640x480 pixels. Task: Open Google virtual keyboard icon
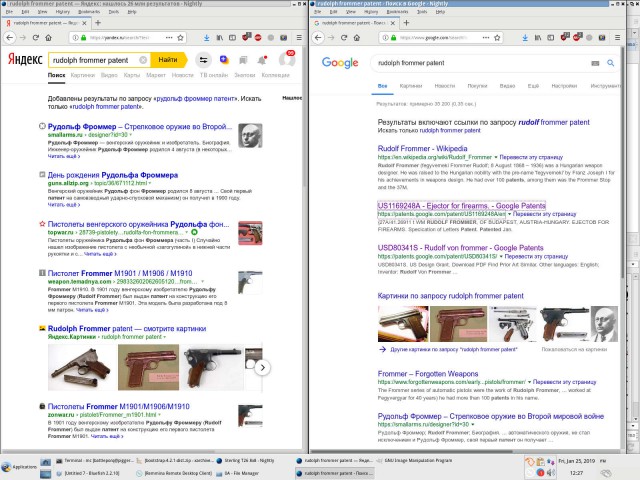coord(596,63)
